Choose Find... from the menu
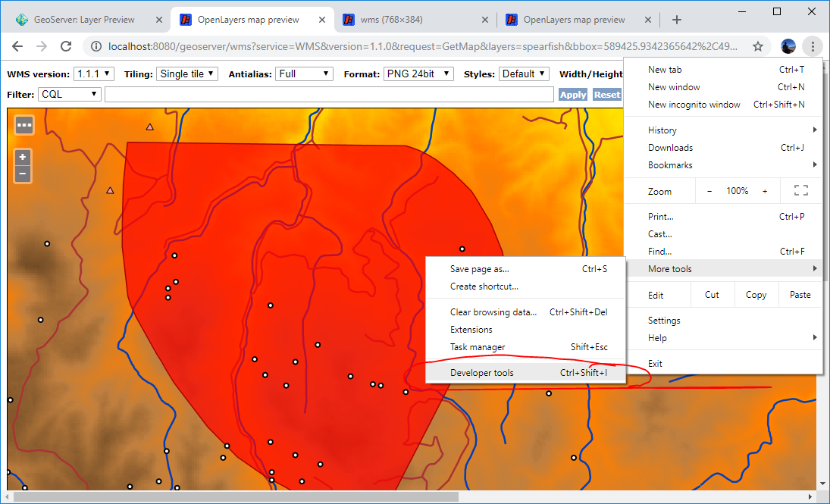Screen dimensions: 830x504 (723, 251)
